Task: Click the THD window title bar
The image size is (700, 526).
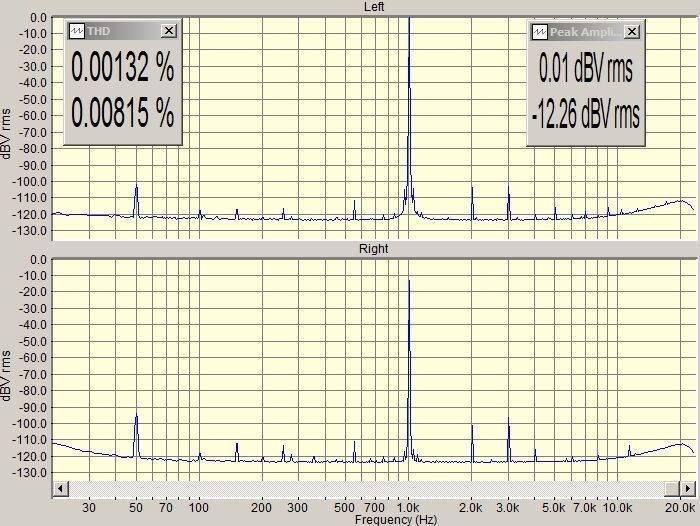Action: pos(123,31)
